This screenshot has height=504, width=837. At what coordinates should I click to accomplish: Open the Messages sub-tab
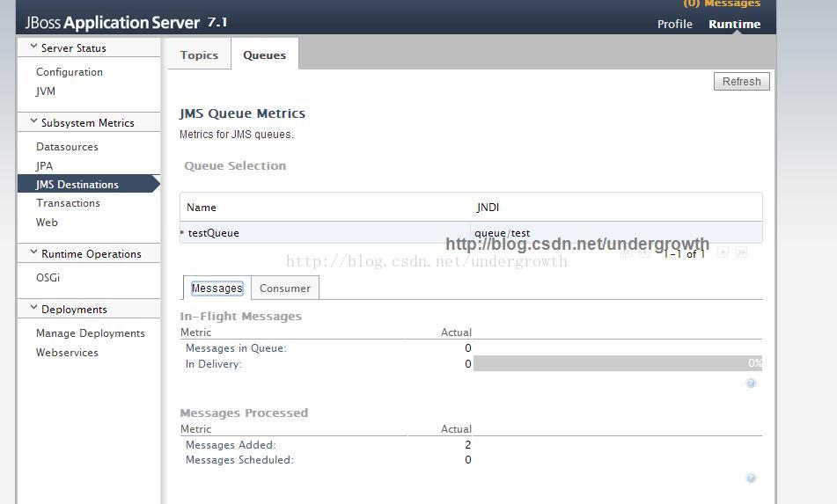point(217,288)
